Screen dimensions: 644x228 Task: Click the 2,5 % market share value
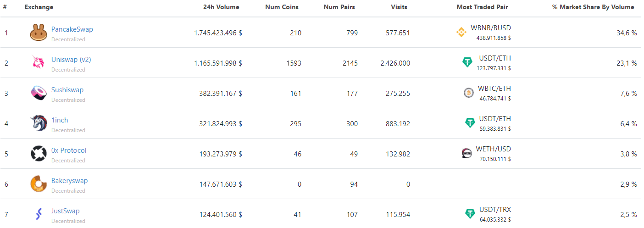[629, 215]
